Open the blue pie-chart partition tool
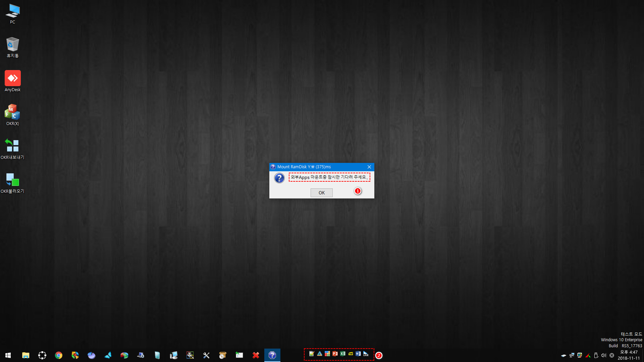The height and width of the screenshot is (362, 644). click(x=92, y=355)
